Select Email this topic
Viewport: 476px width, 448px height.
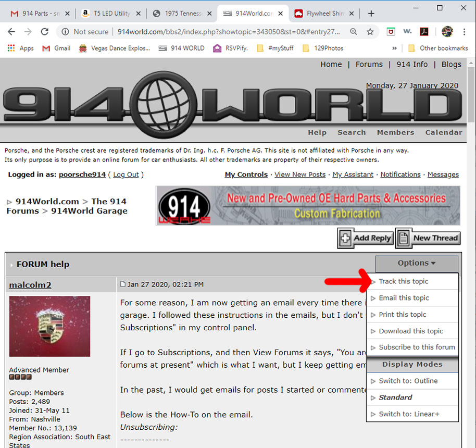coord(412,298)
